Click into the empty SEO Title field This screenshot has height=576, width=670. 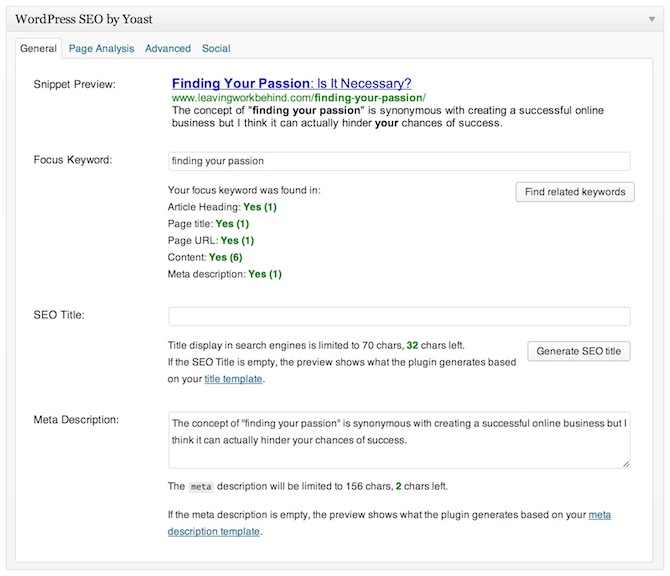(399, 317)
